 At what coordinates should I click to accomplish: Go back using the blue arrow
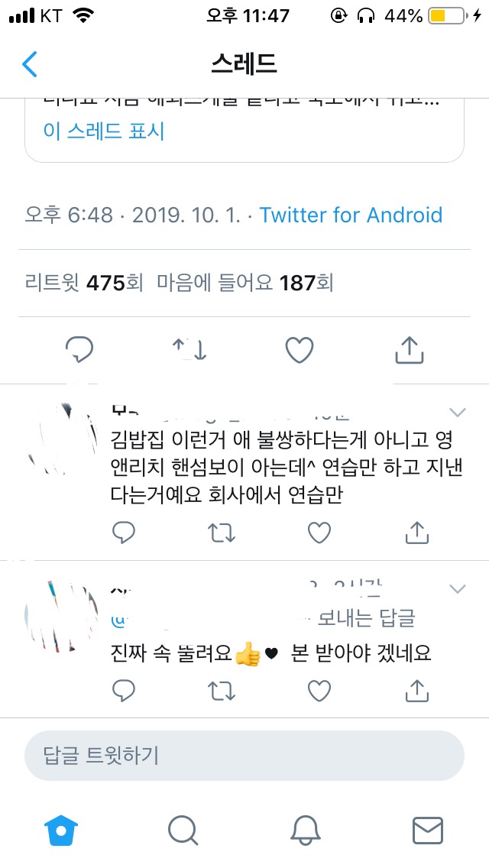29,64
